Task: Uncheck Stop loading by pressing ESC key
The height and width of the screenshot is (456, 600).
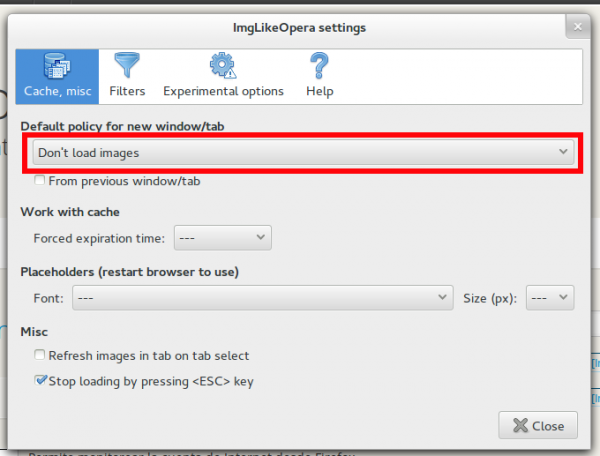Action: [40, 380]
